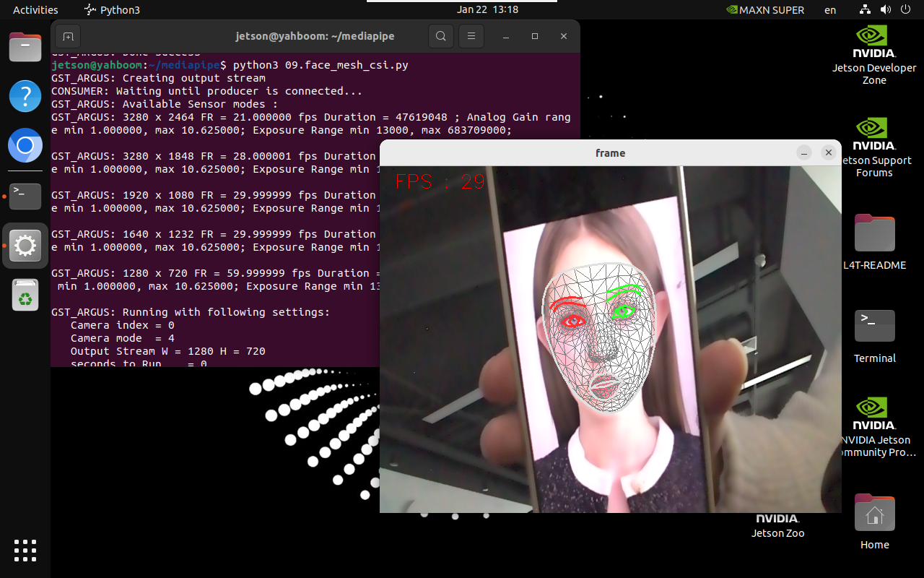Viewport: 924px width, 578px height.
Task: Click the 'Camera mode = 4' line
Action: [123, 338]
